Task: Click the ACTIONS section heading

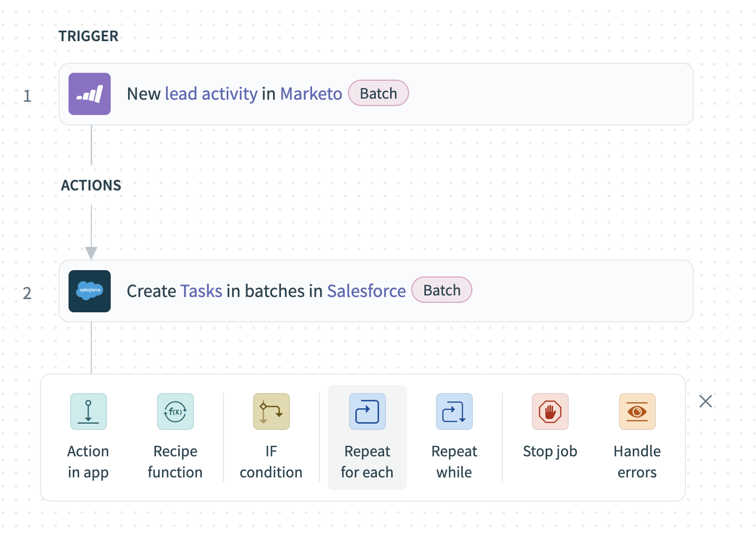Action: pyautogui.click(x=91, y=186)
